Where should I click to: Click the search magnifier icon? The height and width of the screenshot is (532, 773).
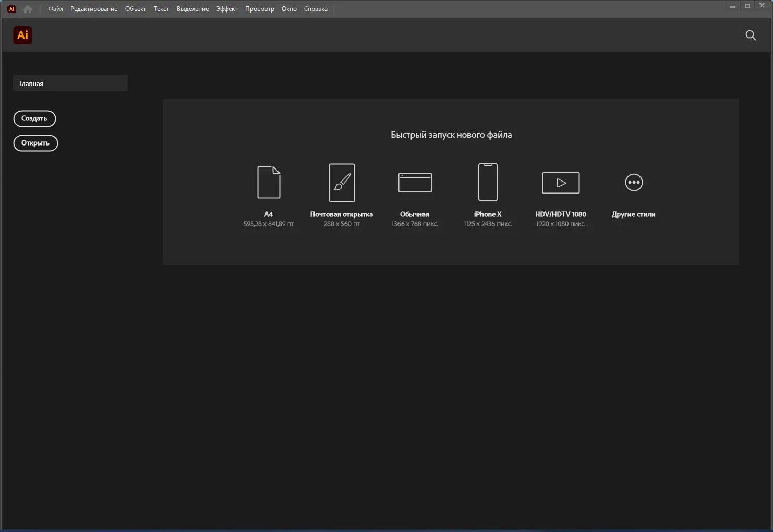point(751,35)
